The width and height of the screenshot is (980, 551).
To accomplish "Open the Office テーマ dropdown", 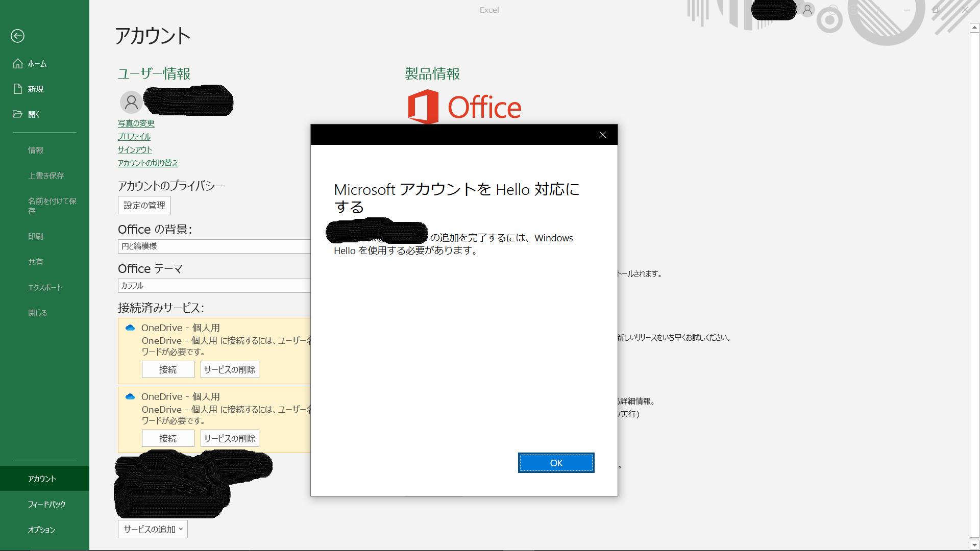I will pos(214,286).
